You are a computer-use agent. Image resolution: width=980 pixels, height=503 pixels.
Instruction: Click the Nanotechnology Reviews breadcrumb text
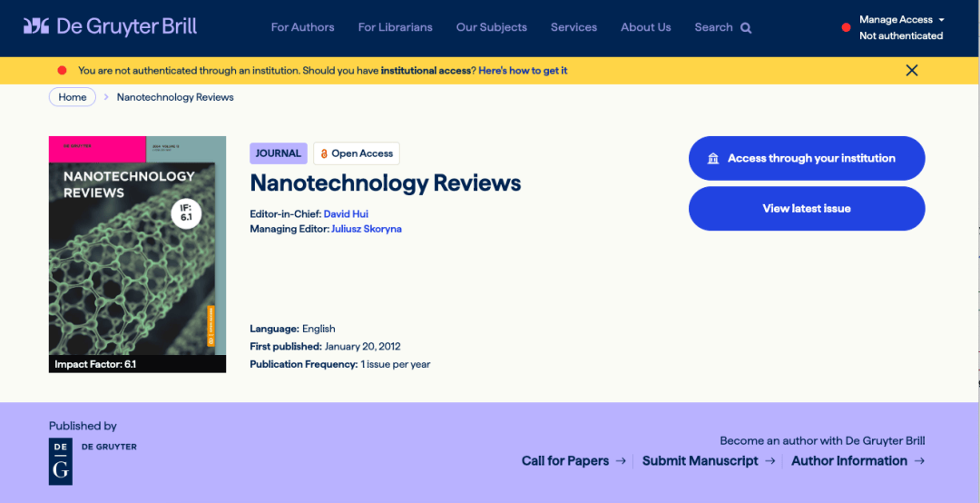pos(175,97)
